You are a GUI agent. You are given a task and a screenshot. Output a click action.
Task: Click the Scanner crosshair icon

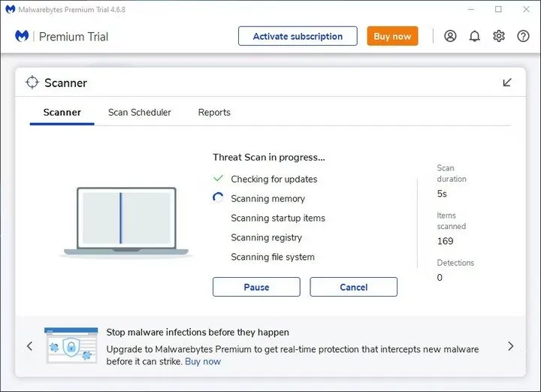pyautogui.click(x=32, y=83)
